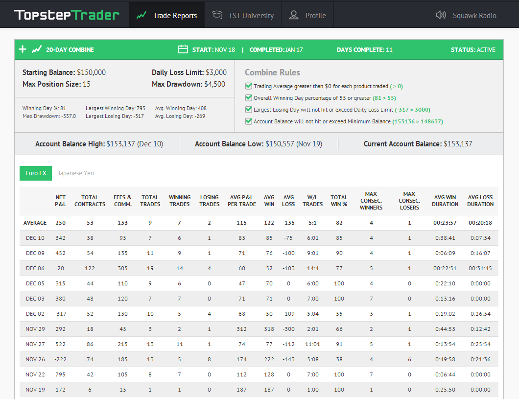Click the speaker icon for Squawk Radio
This screenshot has height=420, width=519.
point(441,15)
